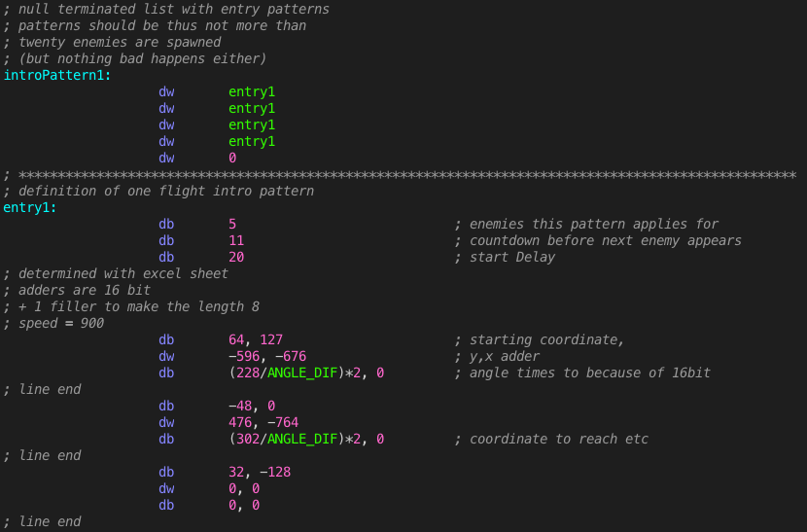
Task: Click the introPattern1 label definition
Action: (x=57, y=75)
